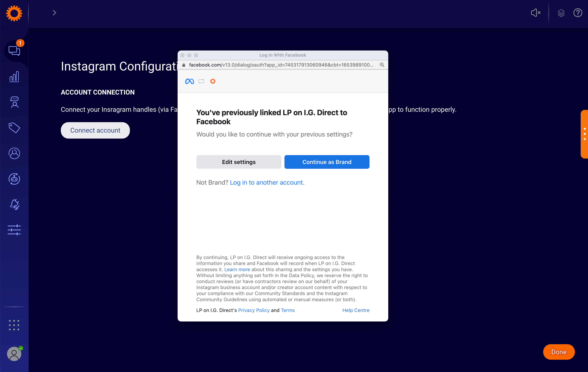
Task: Close the Log in With Facebook window
Action: [x=182, y=55]
